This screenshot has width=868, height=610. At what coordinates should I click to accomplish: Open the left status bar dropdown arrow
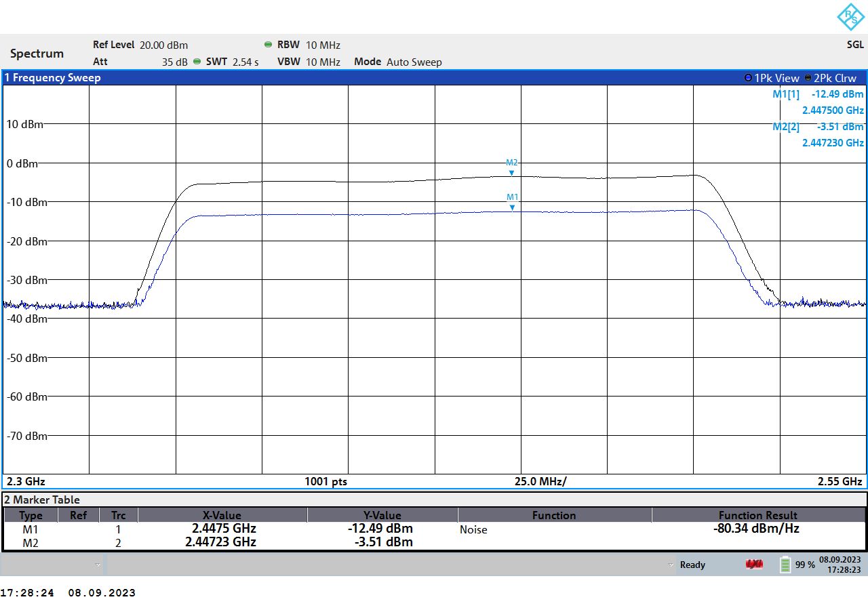coord(98,565)
